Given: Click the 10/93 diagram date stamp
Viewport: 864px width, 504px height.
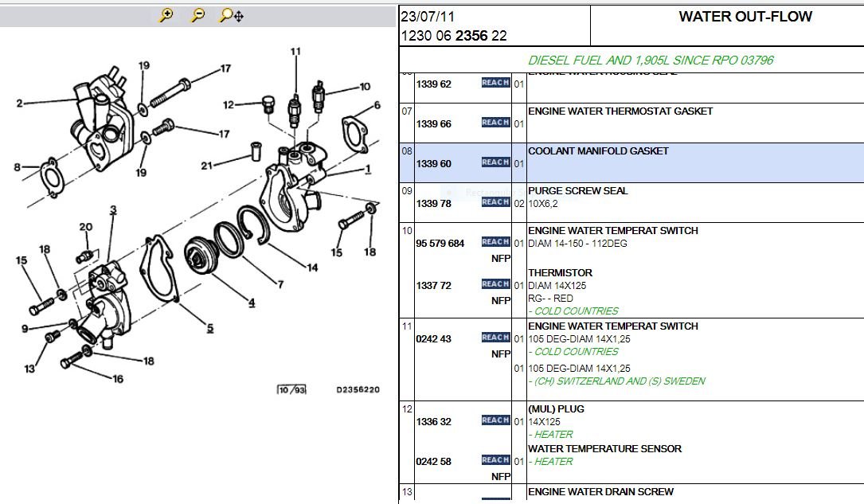Looking at the screenshot, I should (x=291, y=389).
